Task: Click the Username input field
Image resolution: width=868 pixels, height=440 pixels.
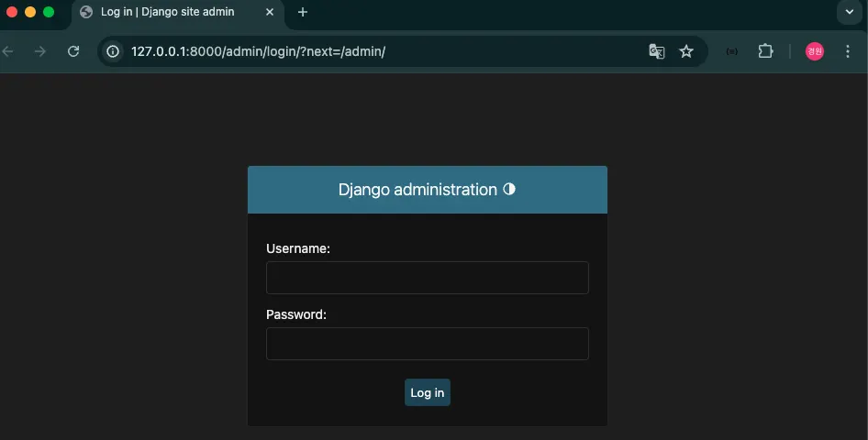Action: [428, 278]
